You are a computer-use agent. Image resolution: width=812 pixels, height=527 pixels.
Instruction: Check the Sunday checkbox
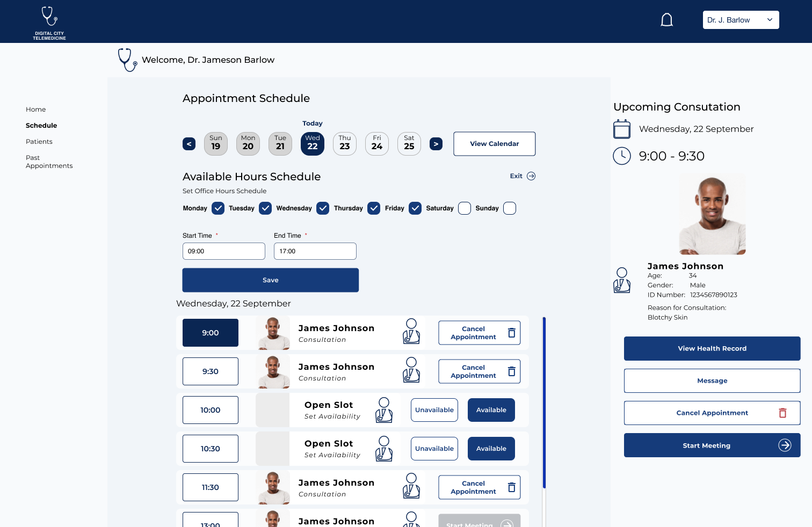coord(510,208)
